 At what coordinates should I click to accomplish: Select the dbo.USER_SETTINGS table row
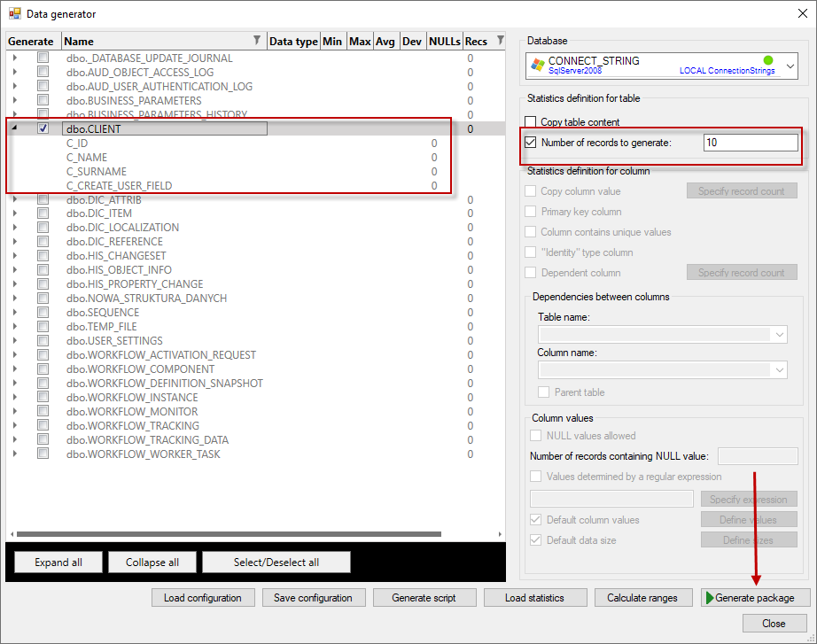pyautogui.click(x=255, y=341)
